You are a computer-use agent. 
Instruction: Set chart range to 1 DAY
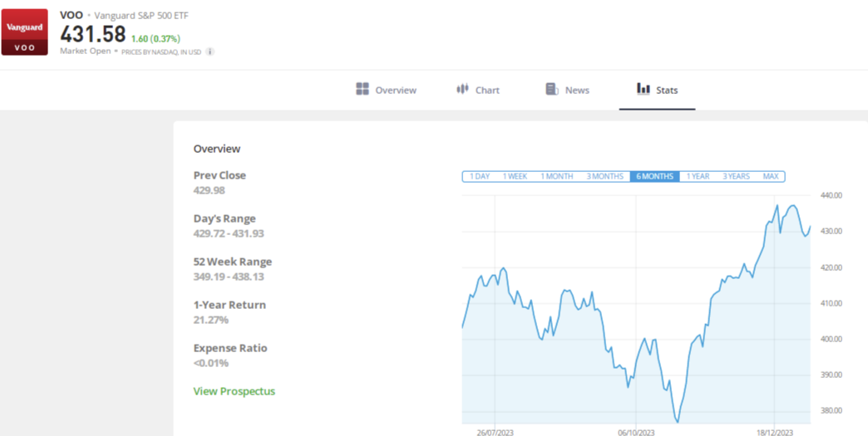point(480,176)
